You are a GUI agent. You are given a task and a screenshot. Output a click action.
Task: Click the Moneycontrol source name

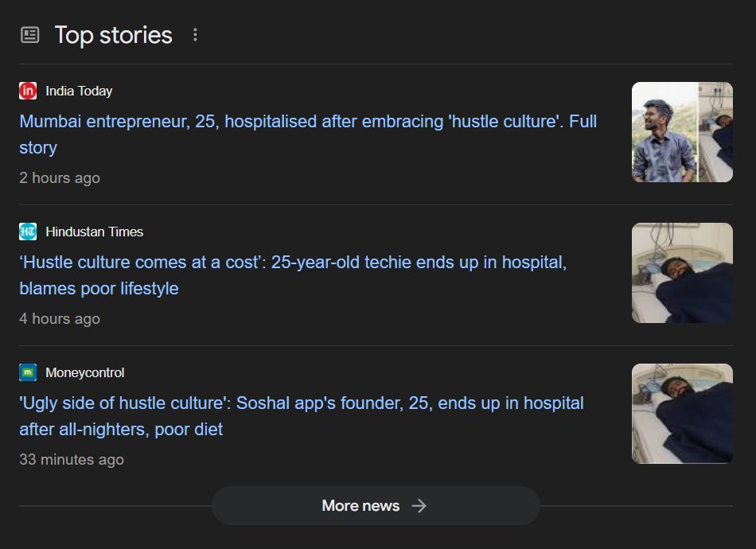click(84, 372)
